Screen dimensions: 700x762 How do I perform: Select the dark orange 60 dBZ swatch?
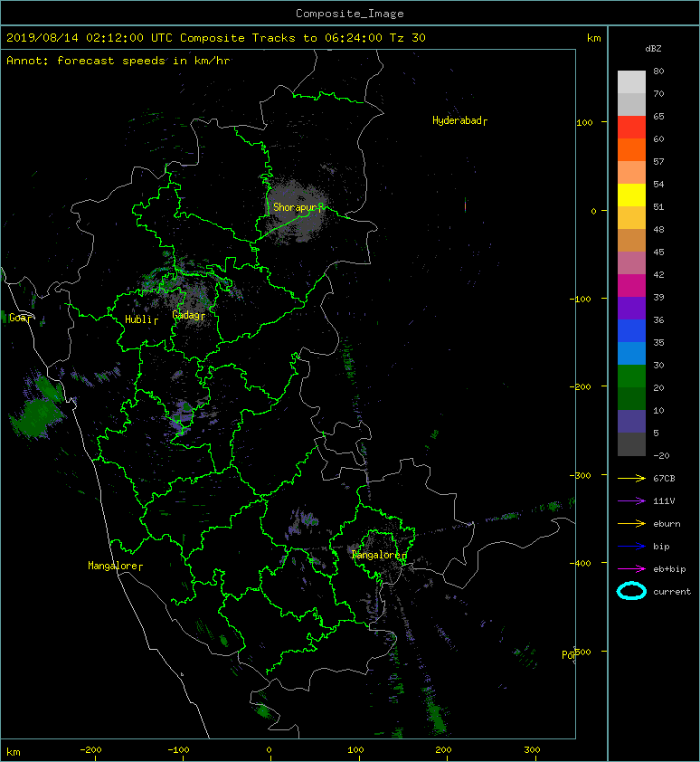point(631,149)
